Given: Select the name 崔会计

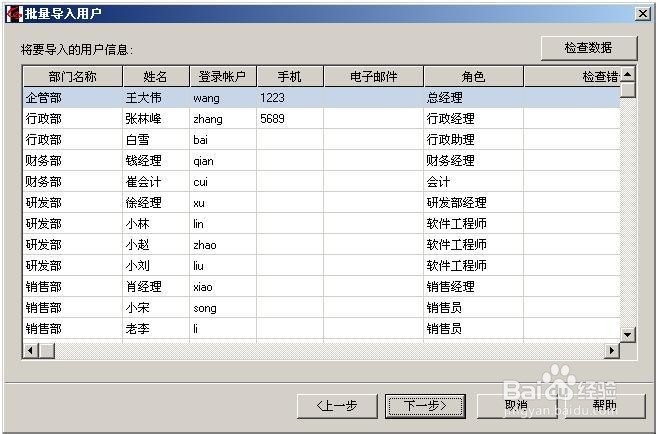Looking at the screenshot, I should point(144,182).
